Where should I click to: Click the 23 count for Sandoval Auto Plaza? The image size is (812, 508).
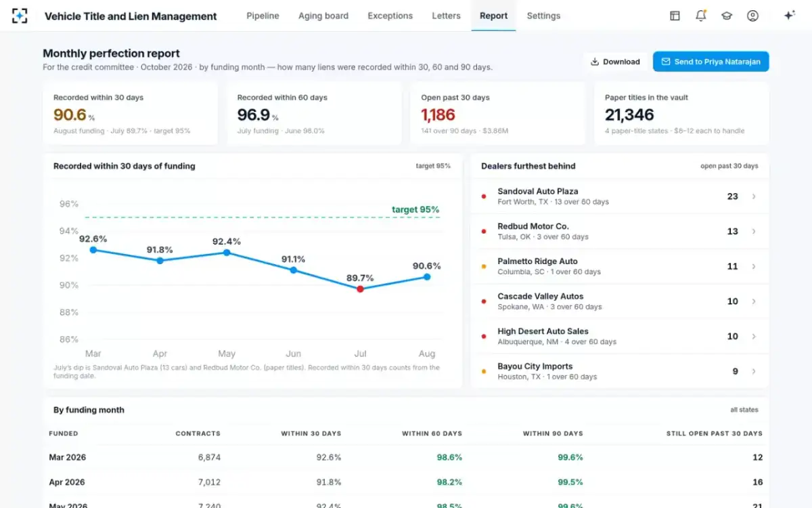(732, 196)
